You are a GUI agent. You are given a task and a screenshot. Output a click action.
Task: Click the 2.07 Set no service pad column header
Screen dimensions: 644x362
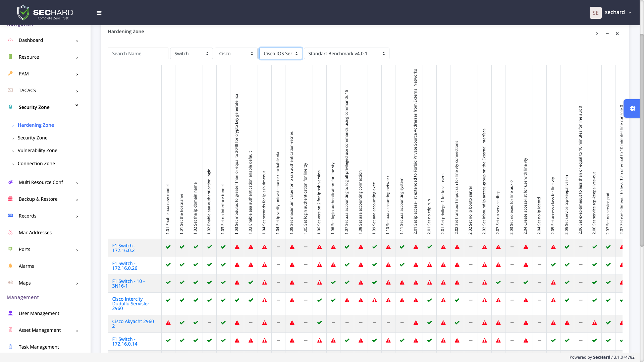coord(608,214)
